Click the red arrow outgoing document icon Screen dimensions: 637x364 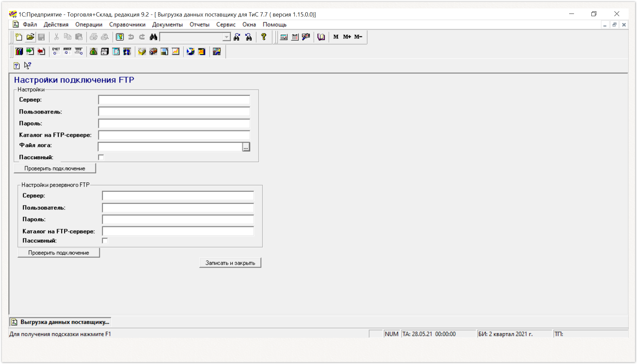(41, 51)
